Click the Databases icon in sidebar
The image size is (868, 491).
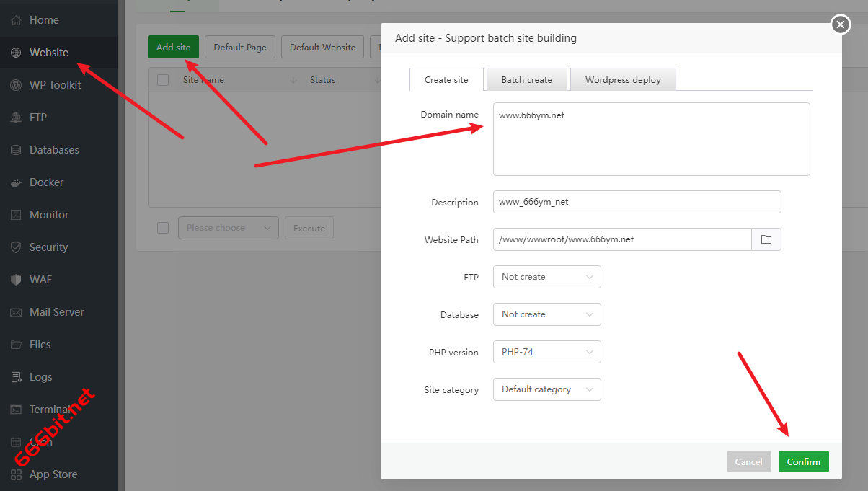pos(16,150)
